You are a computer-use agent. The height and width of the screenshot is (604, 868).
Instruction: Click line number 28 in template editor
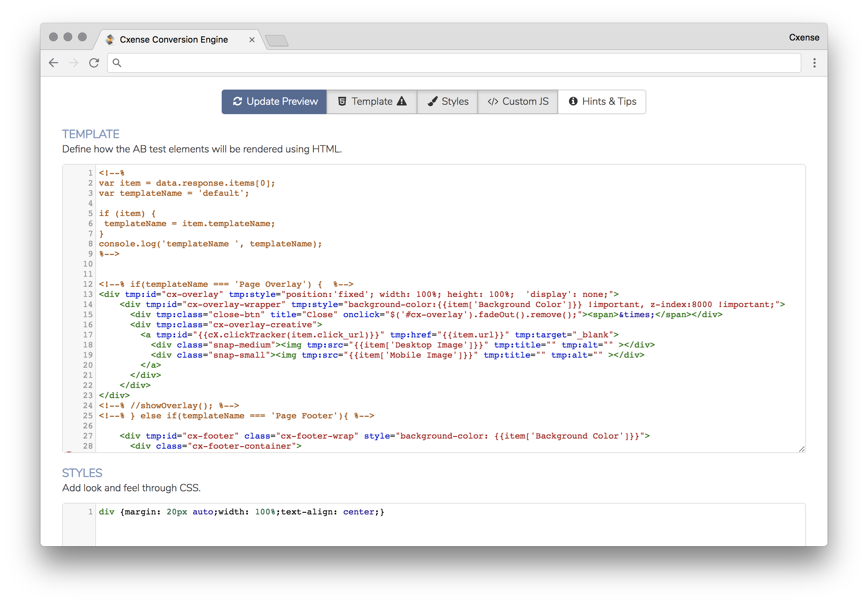[x=88, y=446]
